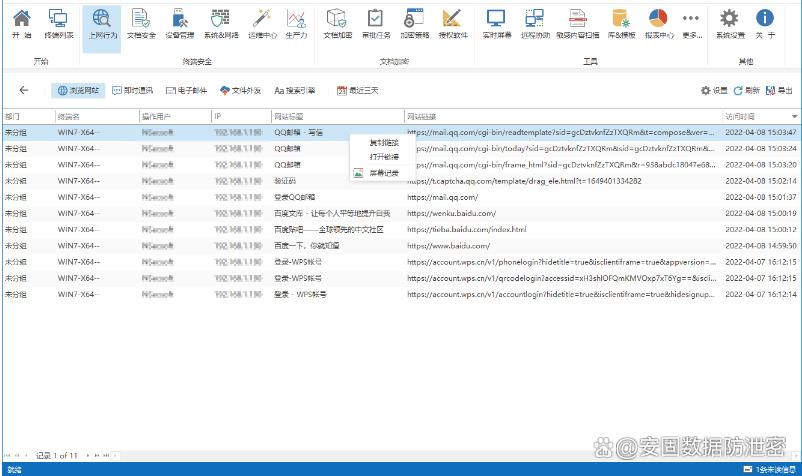Click the 实时屏幕 live screen icon
The image size is (802, 476).
496,24
